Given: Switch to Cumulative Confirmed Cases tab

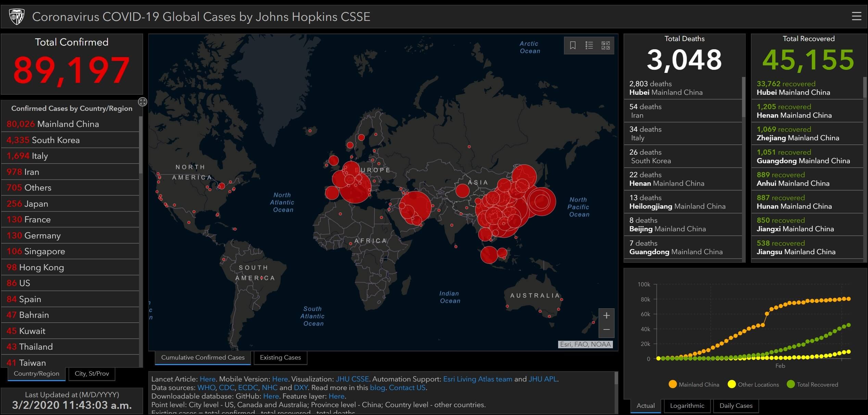Looking at the screenshot, I should click(203, 358).
